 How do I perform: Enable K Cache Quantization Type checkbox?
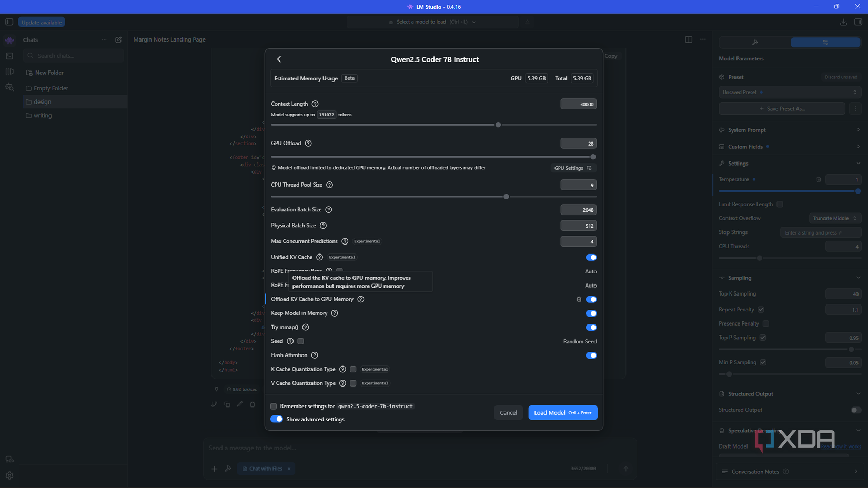354,369
